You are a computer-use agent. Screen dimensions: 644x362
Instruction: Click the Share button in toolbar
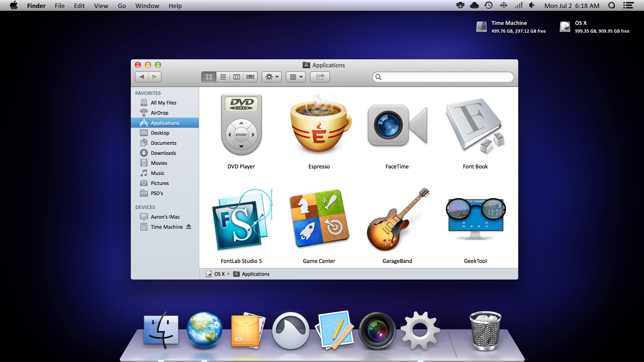pos(320,77)
